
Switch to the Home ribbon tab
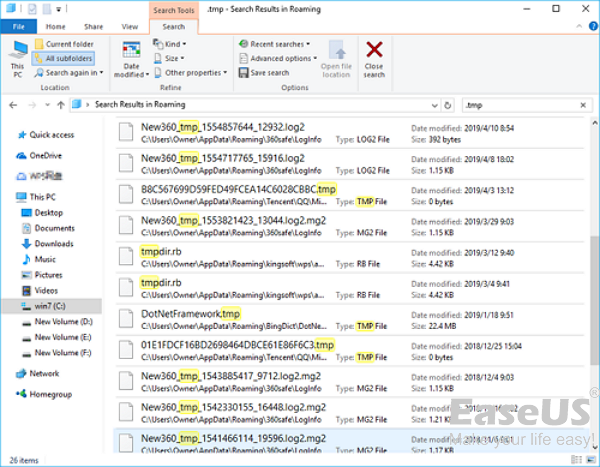click(x=55, y=26)
